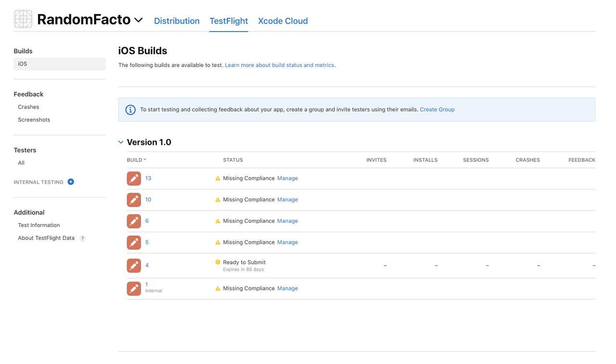This screenshot has height=364, width=616.
Task: Open build 13
Action: (148, 178)
